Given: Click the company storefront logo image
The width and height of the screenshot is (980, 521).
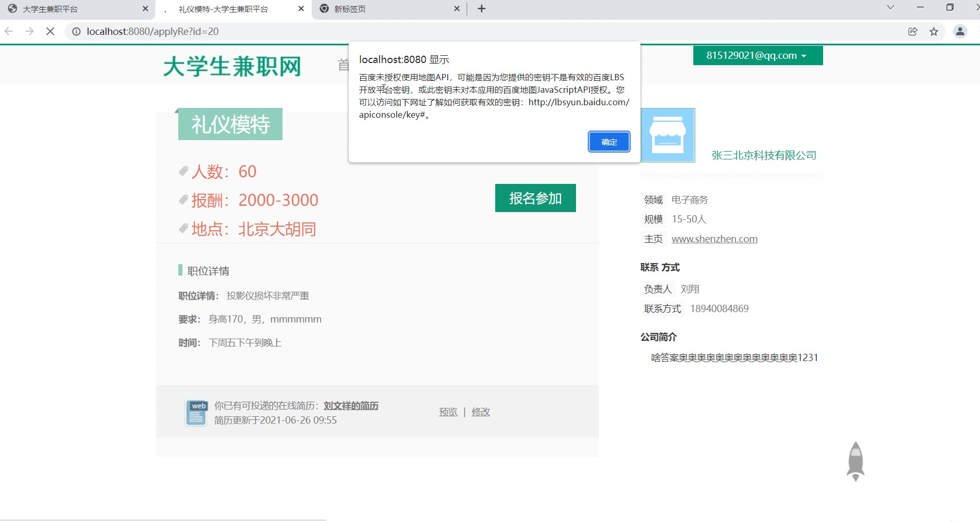Looking at the screenshot, I should (x=668, y=135).
